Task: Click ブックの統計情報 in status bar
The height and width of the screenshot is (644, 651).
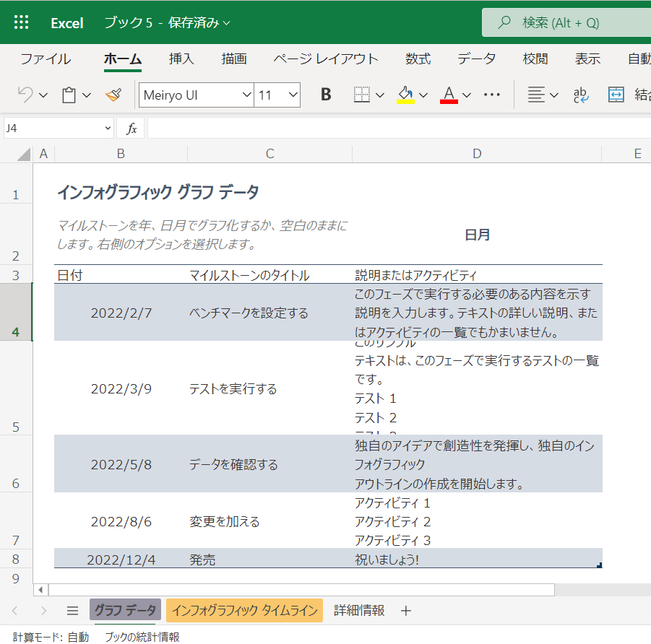Action: 142,637
